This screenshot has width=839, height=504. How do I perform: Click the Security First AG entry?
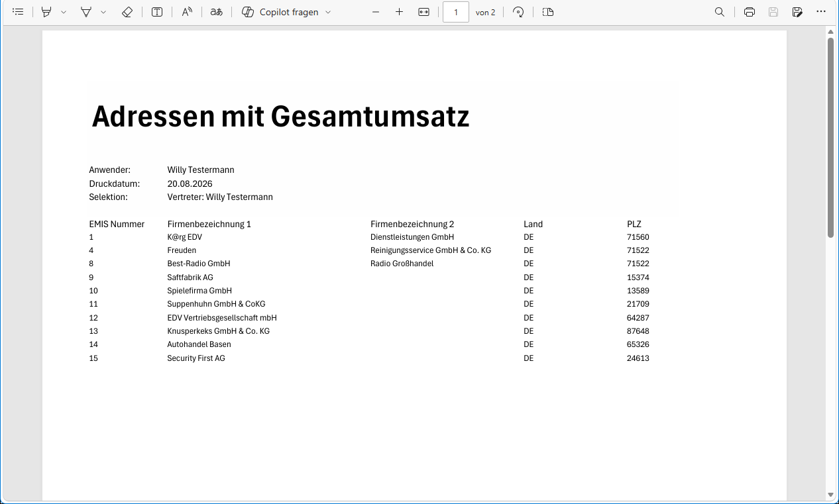[x=196, y=358]
